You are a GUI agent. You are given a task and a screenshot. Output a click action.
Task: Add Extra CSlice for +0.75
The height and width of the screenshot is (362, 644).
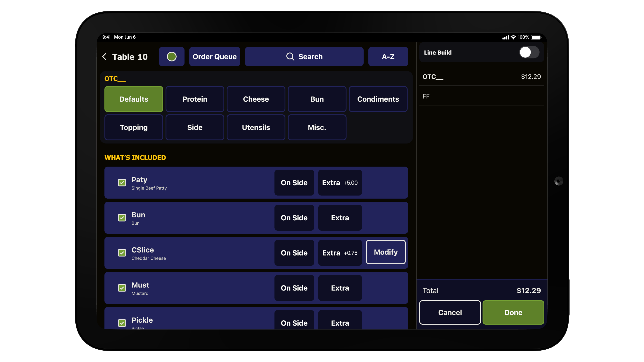[x=340, y=253]
